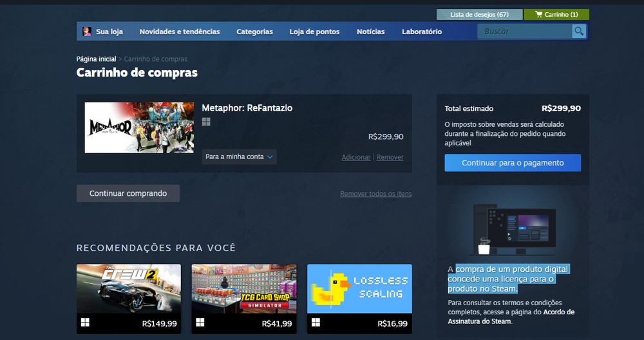The width and height of the screenshot is (644, 340).
Task: Click the Total estimado label
Action: 469,108
